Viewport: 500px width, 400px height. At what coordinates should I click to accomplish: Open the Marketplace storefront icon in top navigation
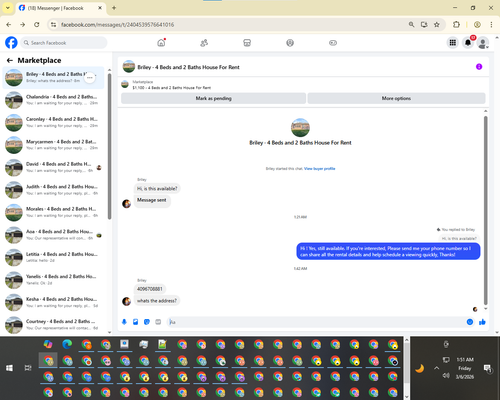(x=247, y=43)
